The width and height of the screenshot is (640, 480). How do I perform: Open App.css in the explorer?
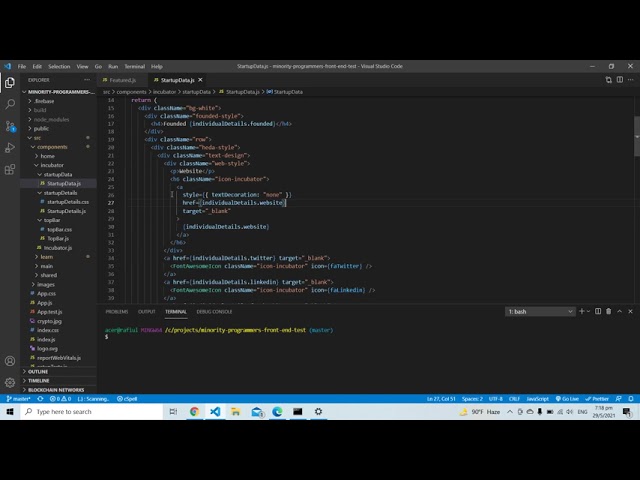point(46,293)
